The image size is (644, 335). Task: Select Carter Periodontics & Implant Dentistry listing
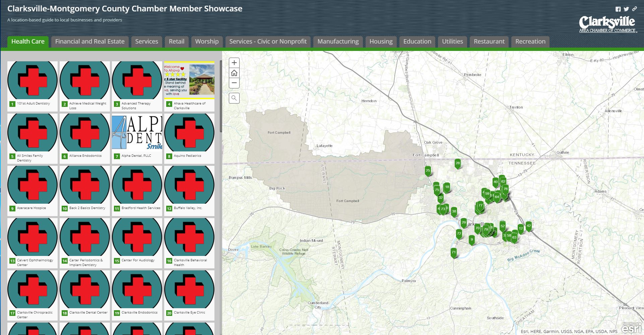85,243
